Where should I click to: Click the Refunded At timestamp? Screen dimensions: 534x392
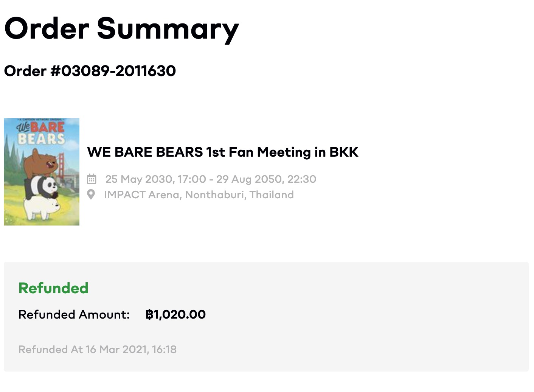[98, 349]
